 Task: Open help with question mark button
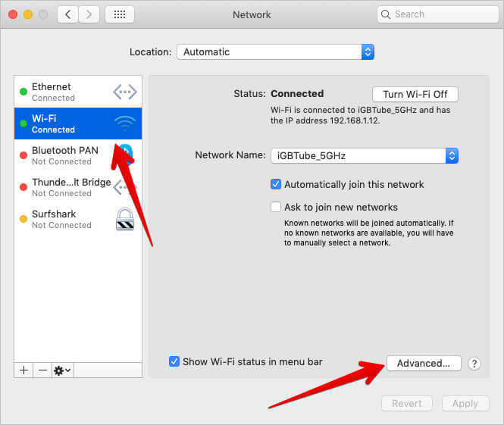tap(474, 364)
